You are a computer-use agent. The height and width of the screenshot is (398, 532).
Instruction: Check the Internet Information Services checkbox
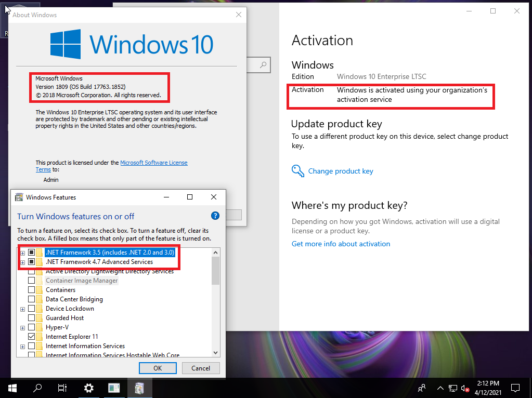coord(31,346)
